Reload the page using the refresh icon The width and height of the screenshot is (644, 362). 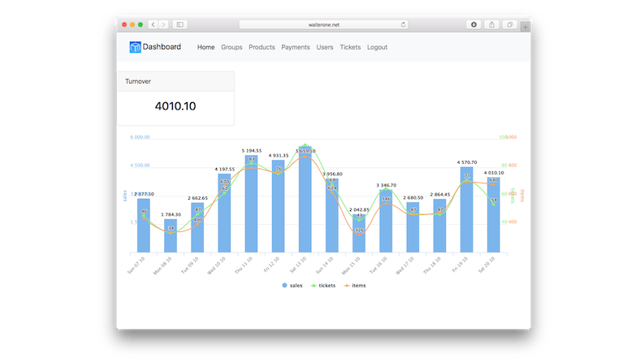click(404, 25)
